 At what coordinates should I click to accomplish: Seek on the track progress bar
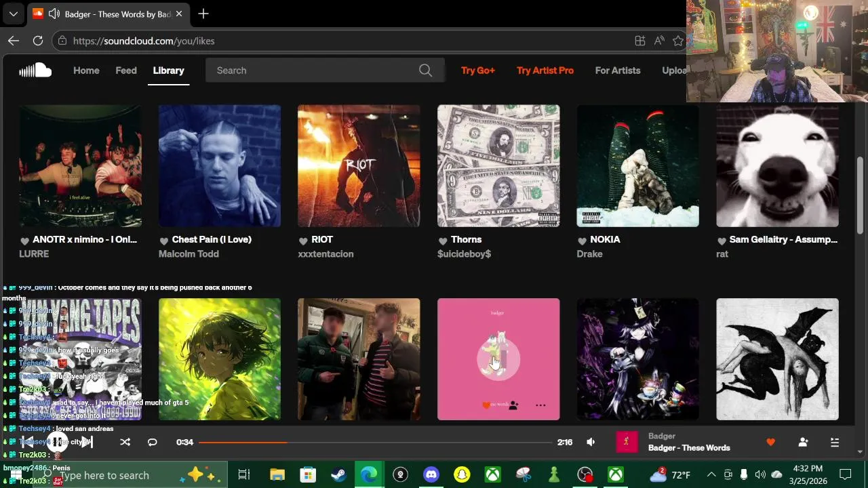click(375, 442)
